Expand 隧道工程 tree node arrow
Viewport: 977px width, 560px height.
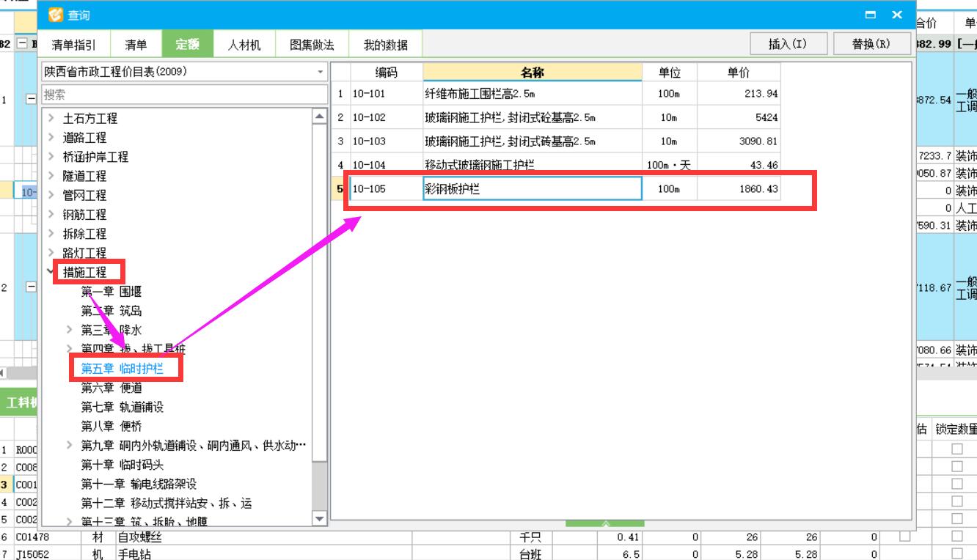[x=51, y=176]
